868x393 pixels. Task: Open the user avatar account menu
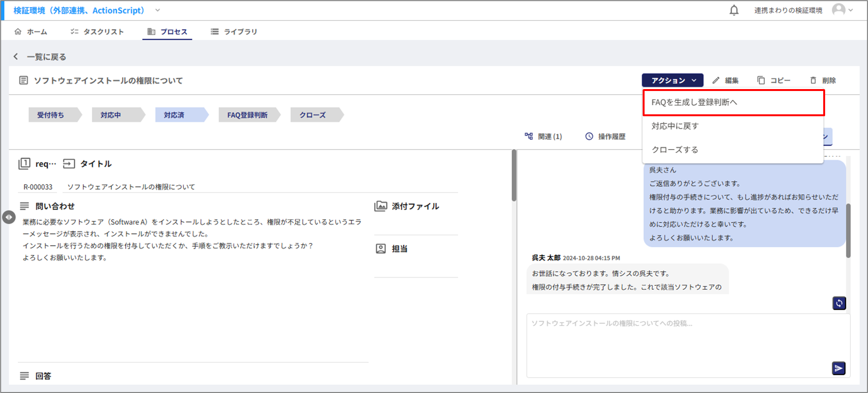pos(842,10)
